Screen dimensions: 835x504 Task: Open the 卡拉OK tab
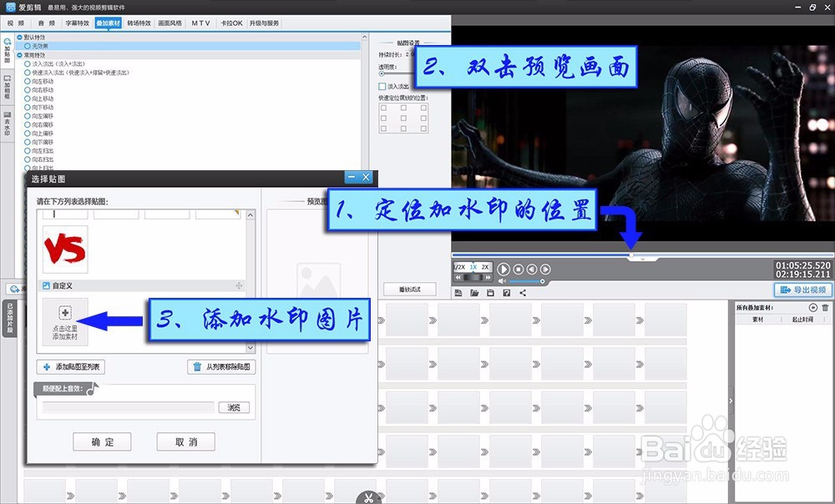click(x=231, y=23)
